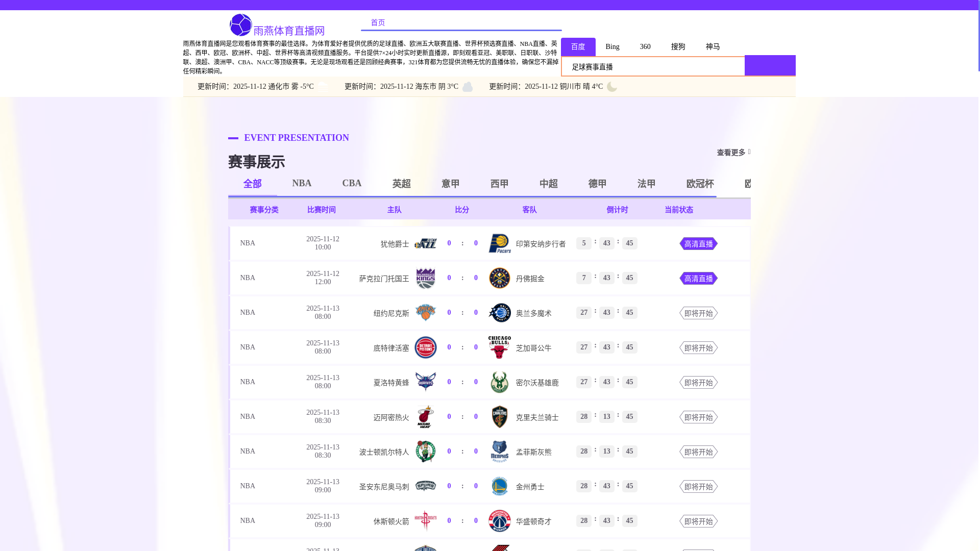
Task: Click the Milwaukee Bucks team logo
Action: pyautogui.click(x=500, y=382)
